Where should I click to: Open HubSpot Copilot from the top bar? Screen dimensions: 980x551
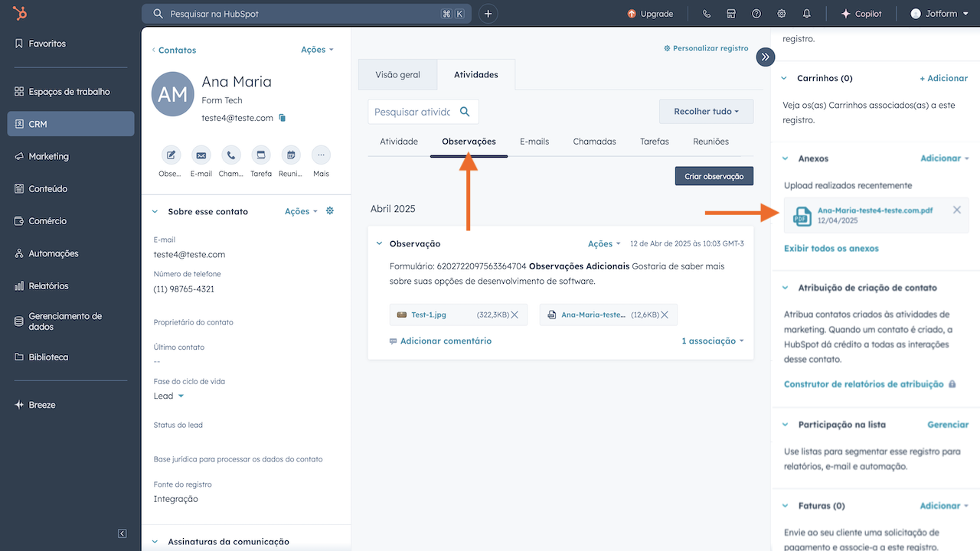(861, 13)
